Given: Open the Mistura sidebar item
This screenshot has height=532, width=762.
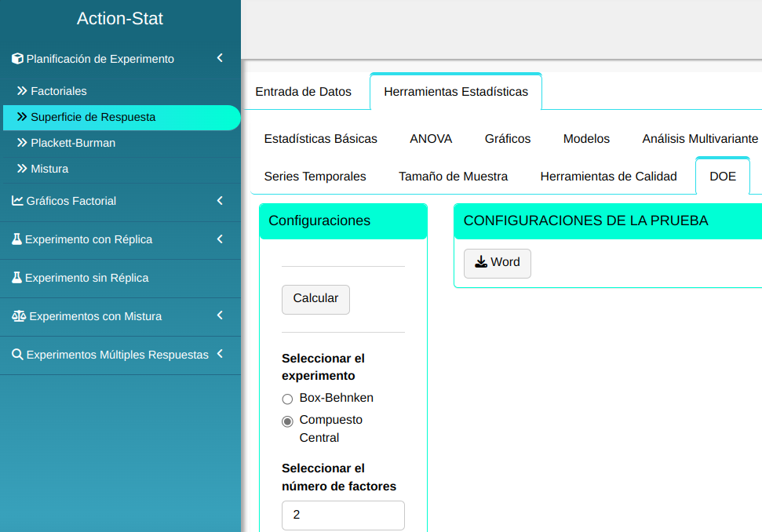Looking at the screenshot, I should pyautogui.click(x=49, y=169).
